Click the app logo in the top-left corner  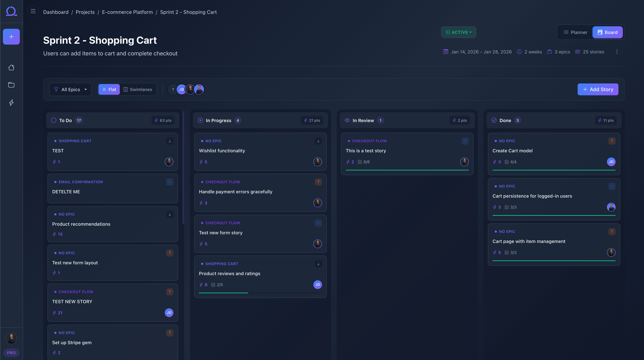(x=11, y=11)
